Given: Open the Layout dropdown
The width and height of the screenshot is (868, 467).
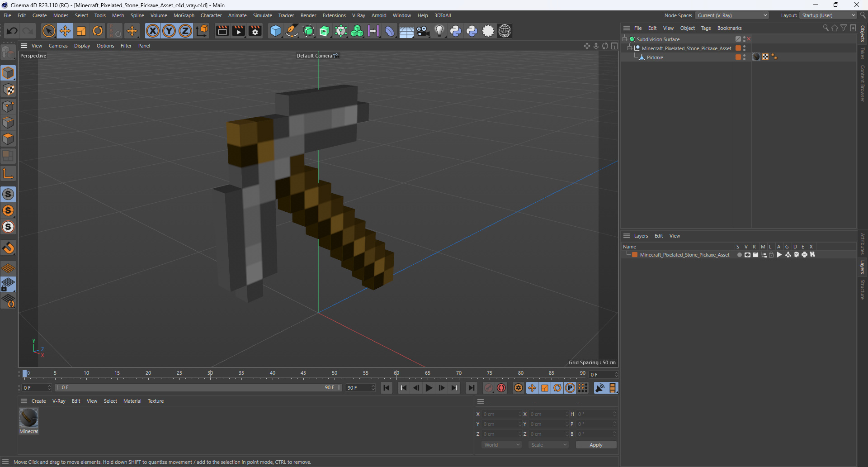Looking at the screenshot, I should click(828, 15).
